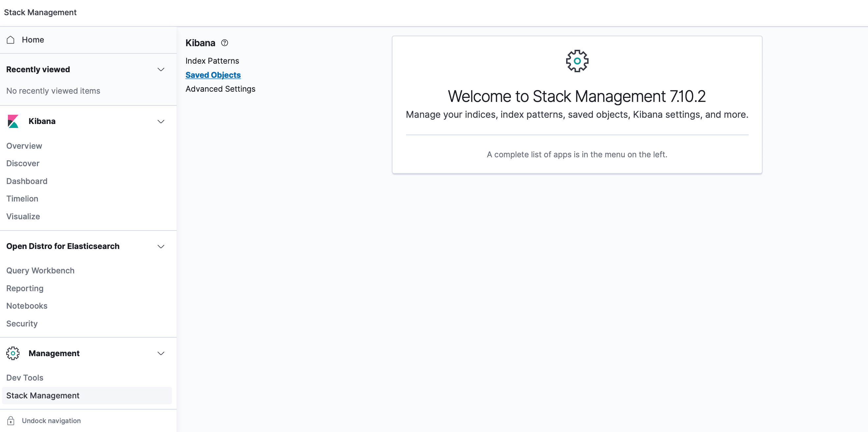This screenshot has height=432, width=868.
Task: Select the highlighted Stack Management entry
Action: (x=43, y=395)
